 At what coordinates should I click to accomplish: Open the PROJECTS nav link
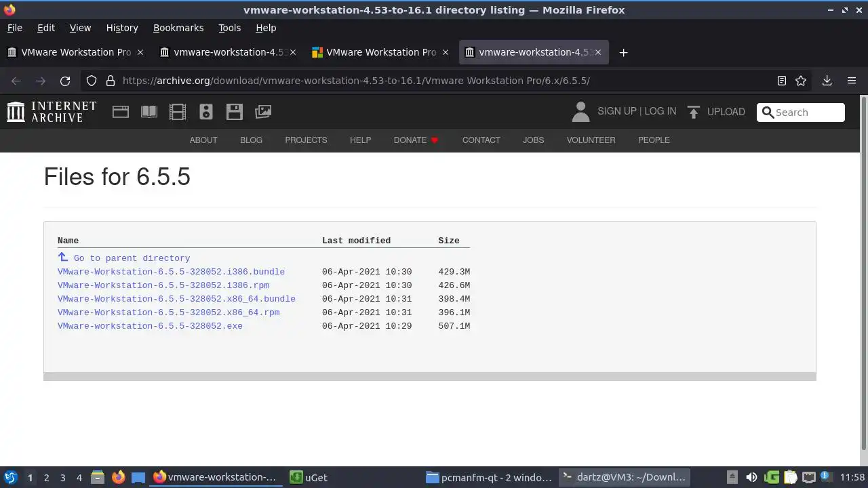306,140
